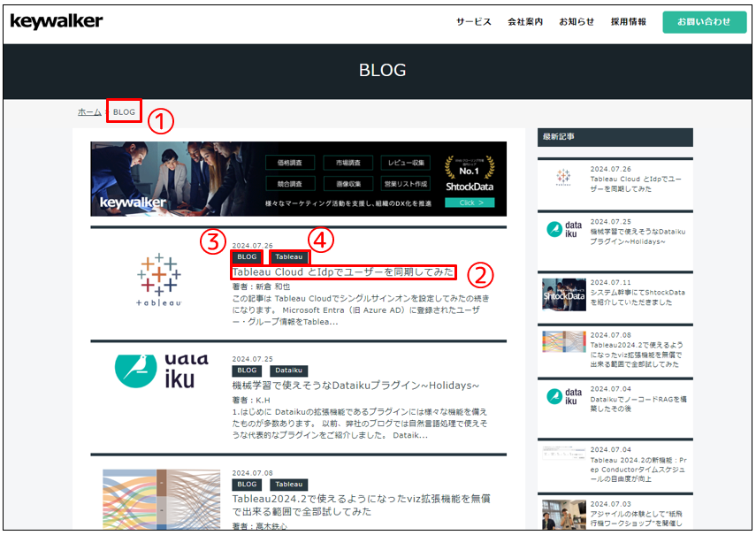
Task: Click the date 2024.07.26 on first article
Action: point(252,245)
